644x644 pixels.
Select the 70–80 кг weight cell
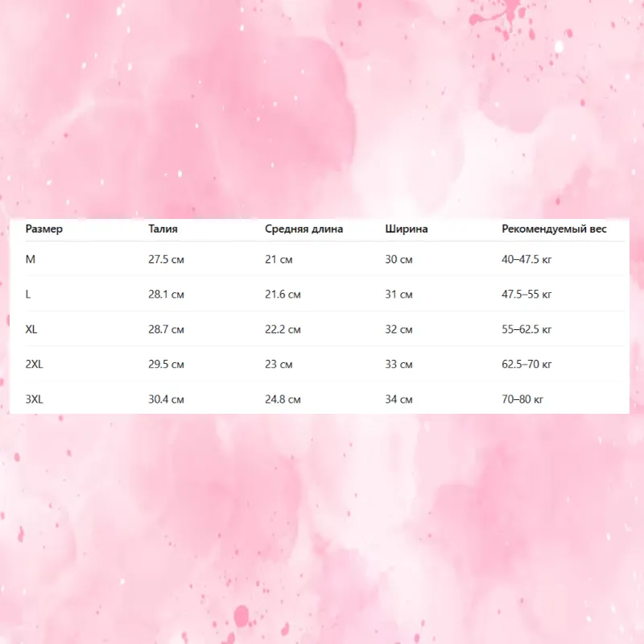pyautogui.click(x=522, y=399)
